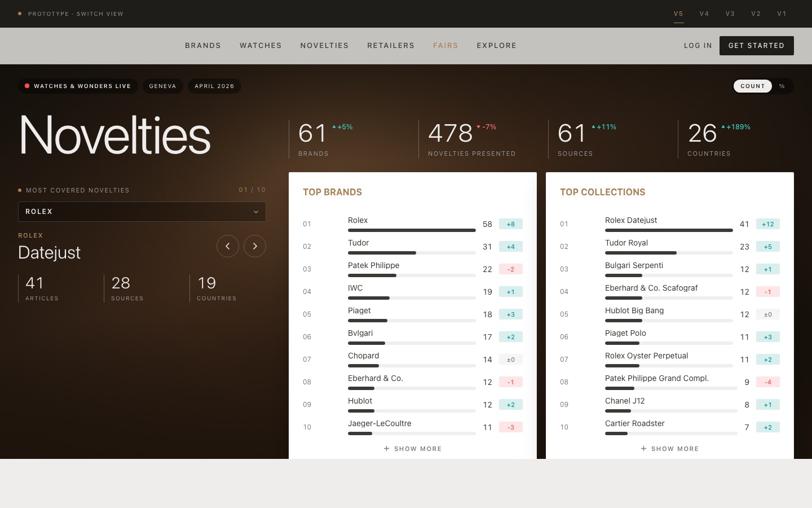Click the Top Brands heading
The image size is (812, 508).
[333, 192]
